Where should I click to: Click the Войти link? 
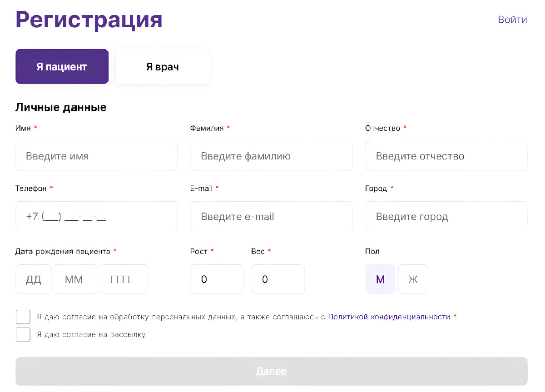pos(512,20)
